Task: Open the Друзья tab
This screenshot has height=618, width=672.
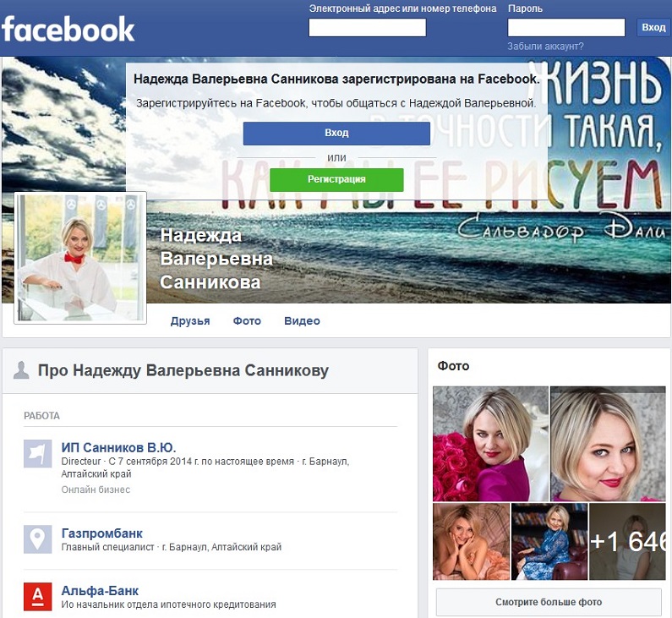Action: 190,321
